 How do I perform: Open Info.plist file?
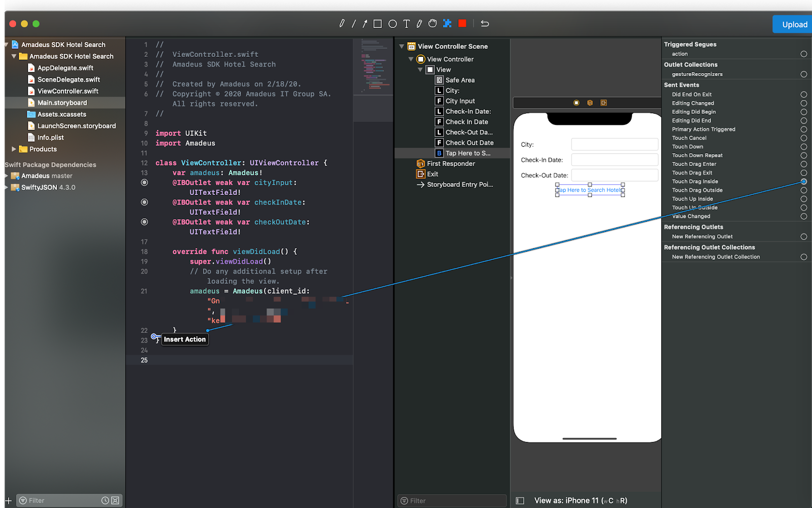tap(51, 138)
